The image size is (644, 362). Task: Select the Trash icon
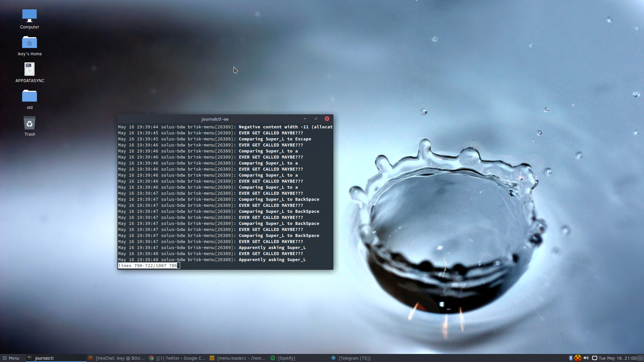tap(30, 126)
